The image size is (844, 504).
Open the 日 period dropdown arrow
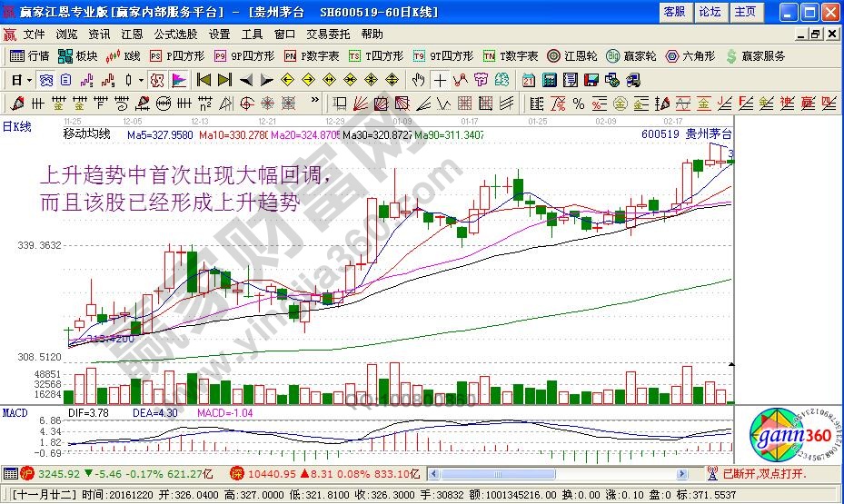tap(29, 79)
